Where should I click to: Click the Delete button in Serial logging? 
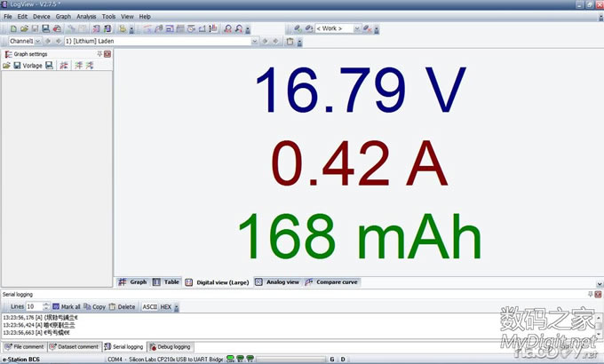point(122,306)
